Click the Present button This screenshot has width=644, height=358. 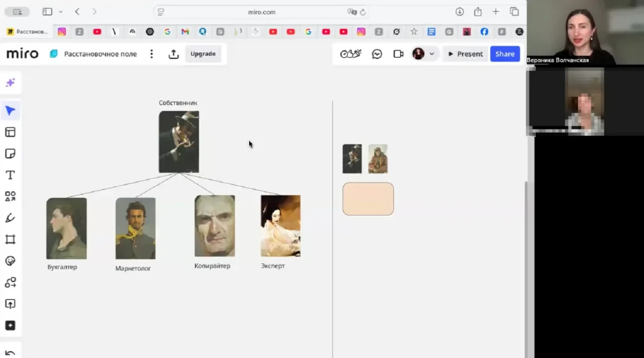465,54
